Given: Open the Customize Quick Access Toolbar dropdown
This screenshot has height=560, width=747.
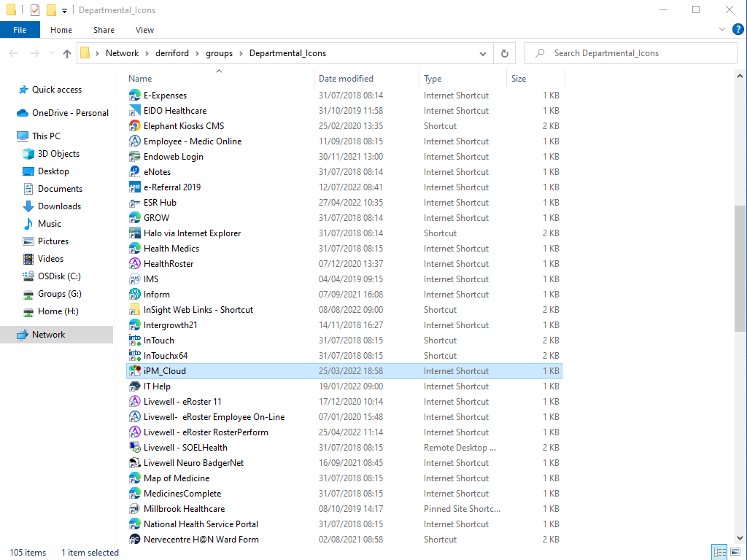Looking at the screenshot, I should [64, 10].
